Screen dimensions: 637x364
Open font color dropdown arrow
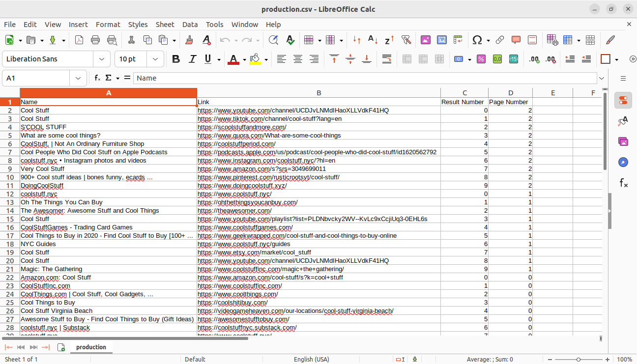tap(244, 59)
